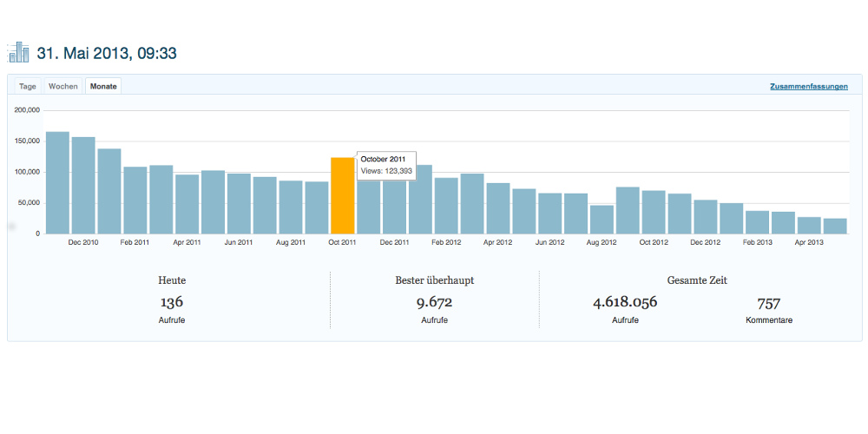Screen dimensions: 868x434
Task: Click the 757 Kommentare count
Action: (769, 303)
